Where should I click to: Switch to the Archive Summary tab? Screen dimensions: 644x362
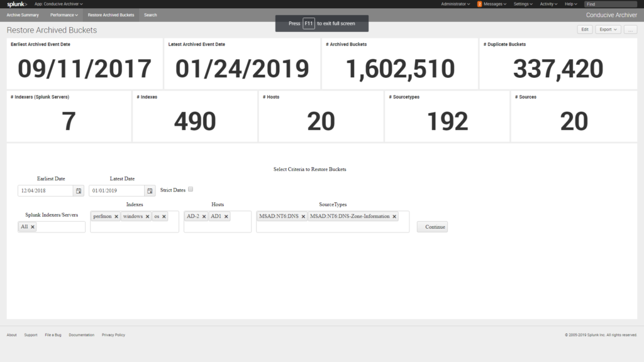(23, 14)
